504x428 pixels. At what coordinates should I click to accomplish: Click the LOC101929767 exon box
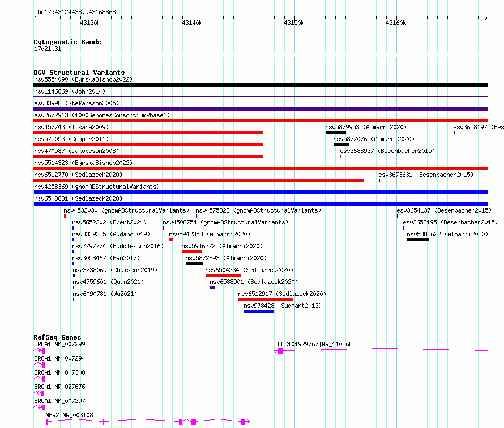tap(280, 351)
